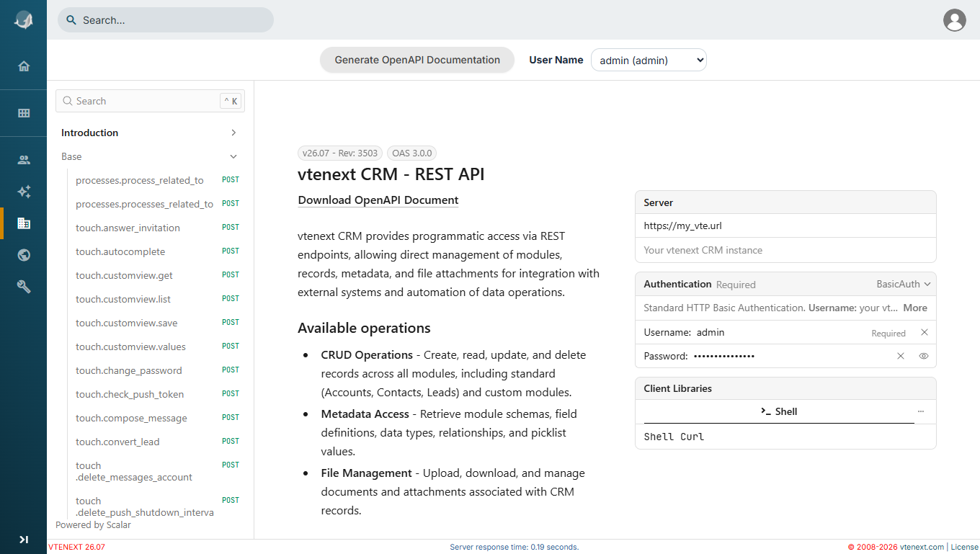Open touch.answer_invitation endpoint
The image size is (980, 554).
point(128,228)
